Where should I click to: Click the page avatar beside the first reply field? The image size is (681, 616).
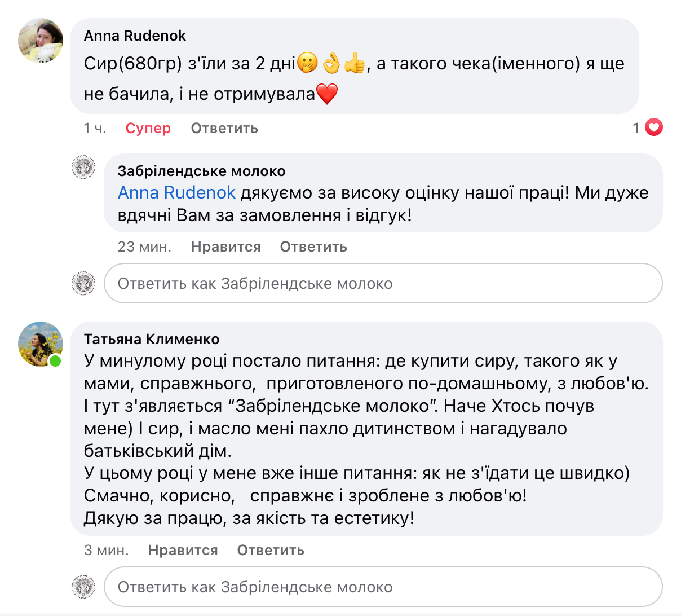tap(83, 283)
